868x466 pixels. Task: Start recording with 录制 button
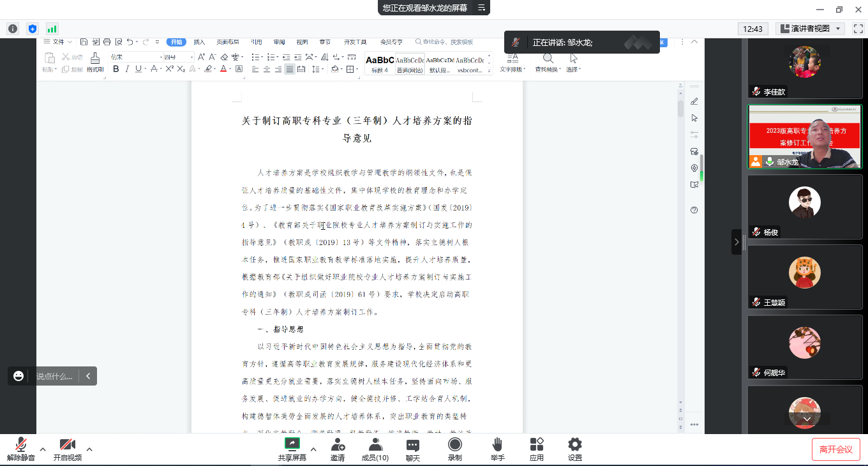click(454, 449)
